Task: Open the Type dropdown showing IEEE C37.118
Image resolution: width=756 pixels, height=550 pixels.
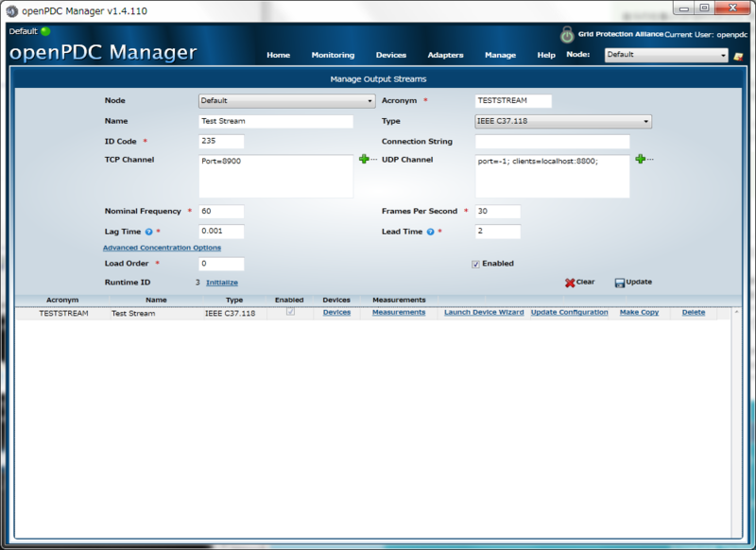Action: (x=563, y=122)
